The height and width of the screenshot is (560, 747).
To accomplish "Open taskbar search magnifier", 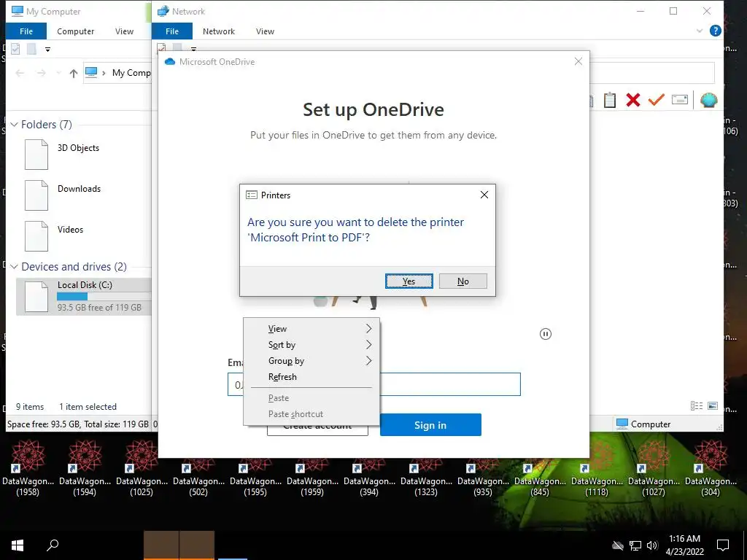I will tap(53, 545).
